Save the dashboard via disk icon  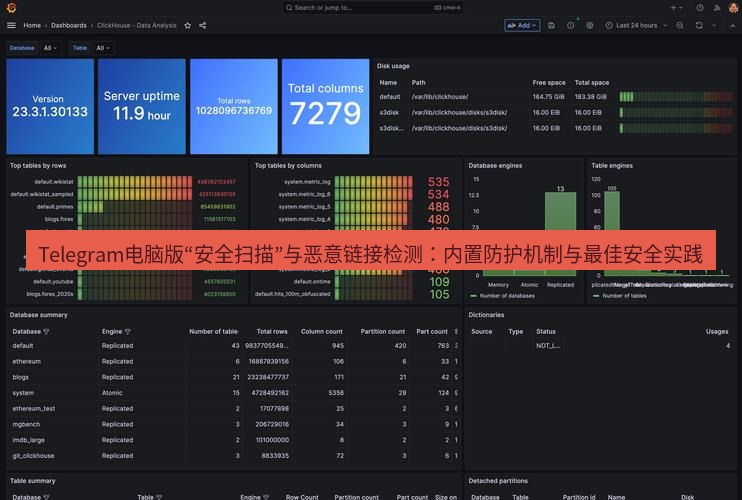(551, 26)
